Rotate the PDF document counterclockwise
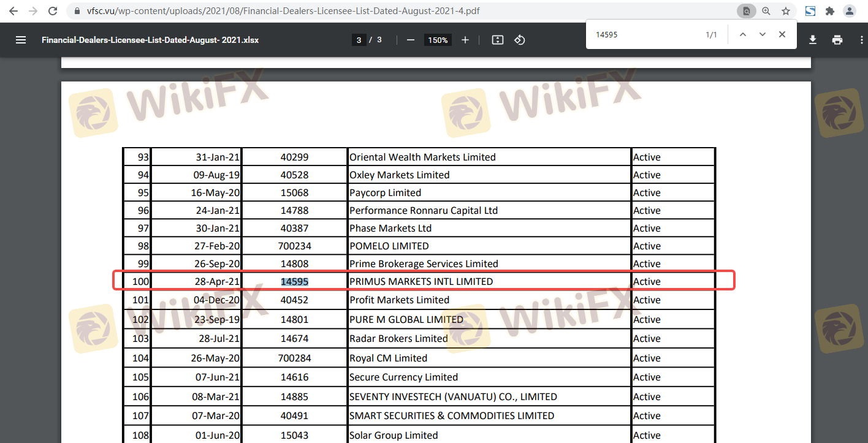The width and height of the screenshot is (868, 443). (520, 40)
